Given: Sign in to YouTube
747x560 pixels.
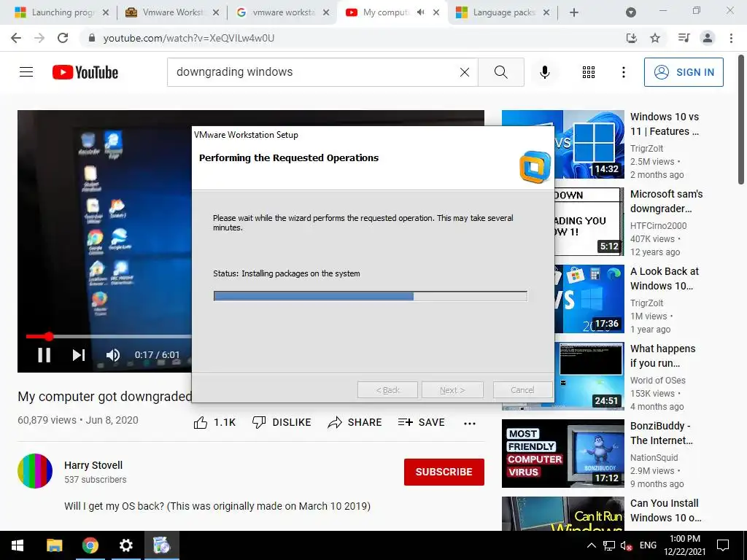Looking at the screenshot, I should [684, 72].
